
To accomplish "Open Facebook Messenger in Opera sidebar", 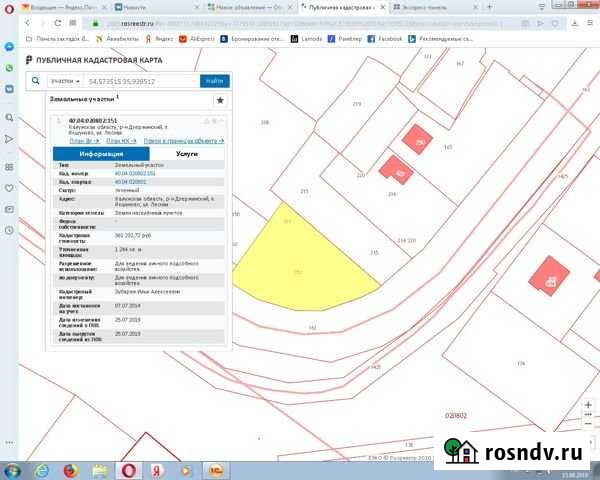I will click(x=8, y=47).
